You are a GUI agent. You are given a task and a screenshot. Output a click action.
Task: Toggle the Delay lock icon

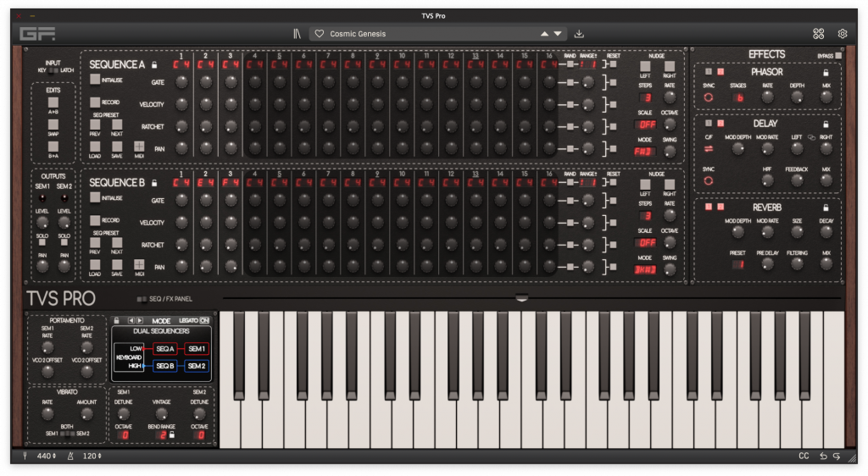tap(826, 124)
